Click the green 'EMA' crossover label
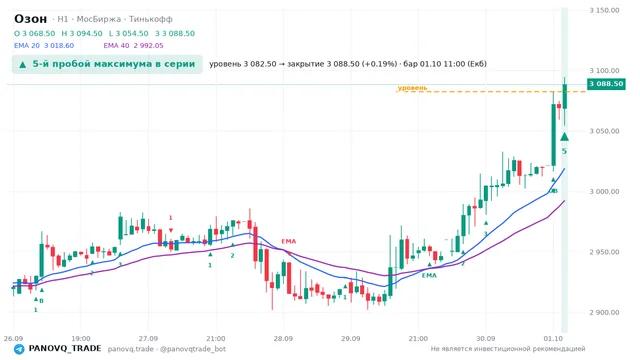Image resolution: width=640 pixels, height=360 pixels. (x=429, y=276)
